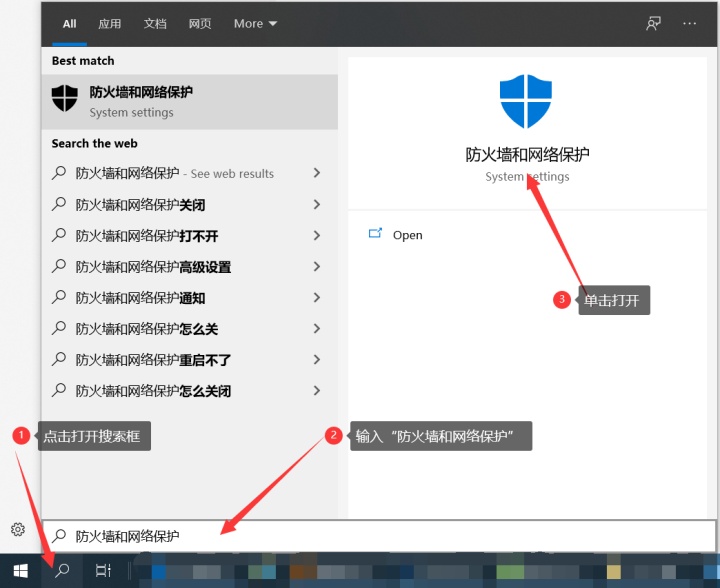Open the 防火墙和网络保护高级设置 web suggestion
The height and width of the screenshot is (588, 720).
click(x=190, y=267)
